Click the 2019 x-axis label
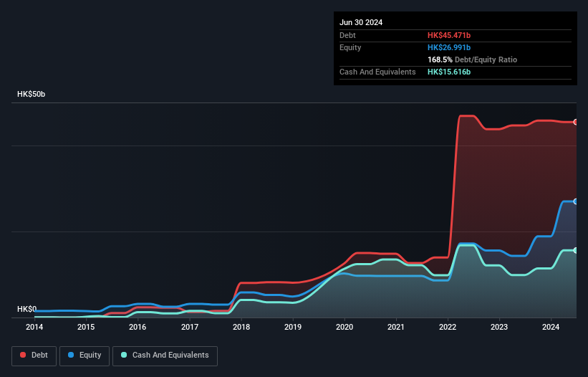This screenshot has width=588, height=377. coord(293,327)
